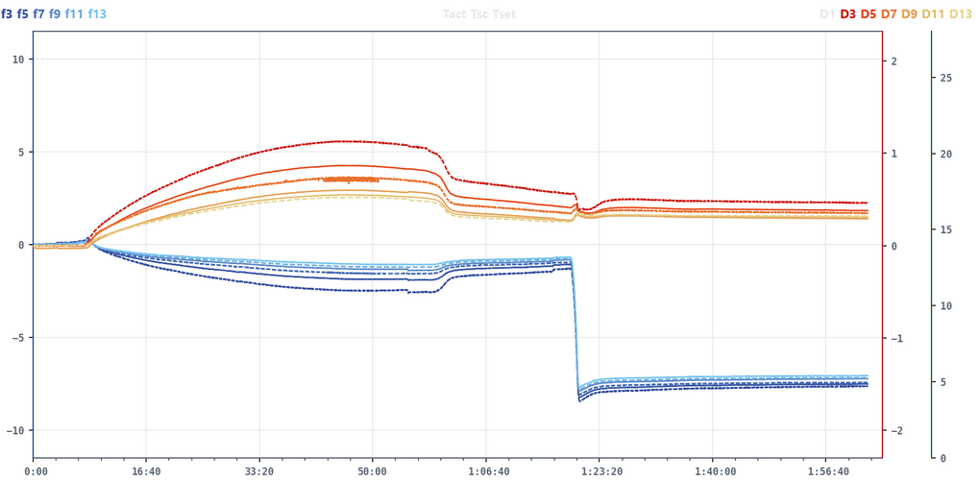Screen dimensions: 980x481
Task: Click the green axis value 25
Action: [946, 78]
